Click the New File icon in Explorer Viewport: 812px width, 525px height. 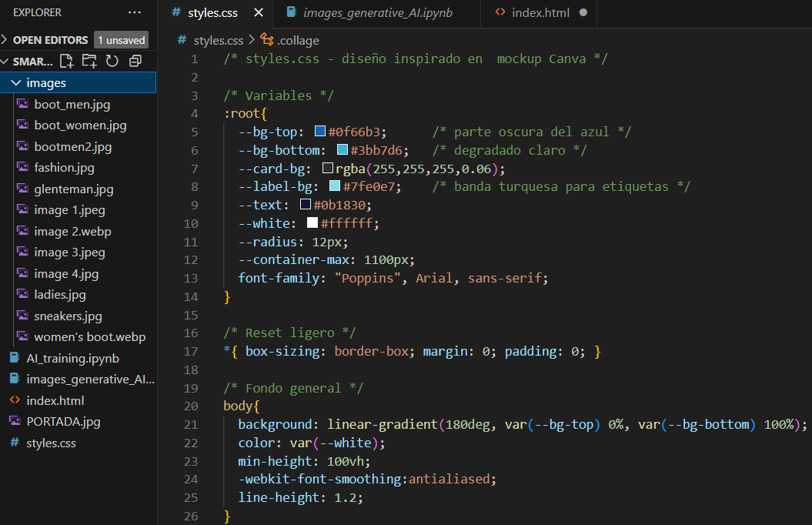point(67,61)
